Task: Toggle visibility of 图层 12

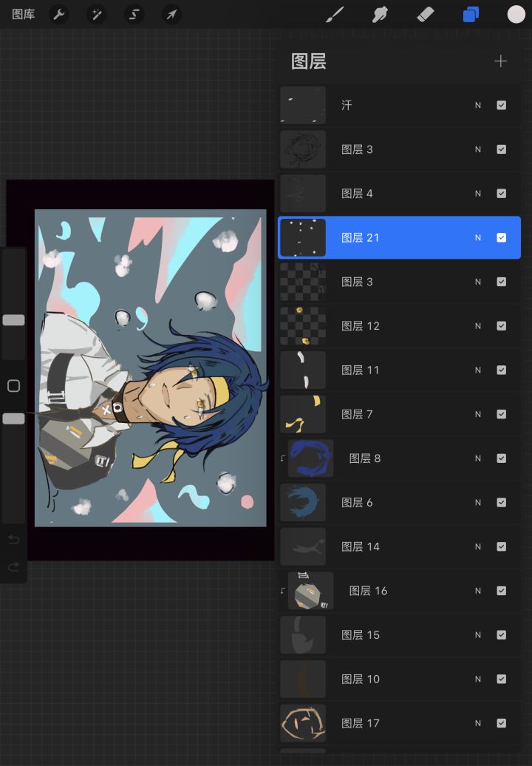Action: pos(501,326)
